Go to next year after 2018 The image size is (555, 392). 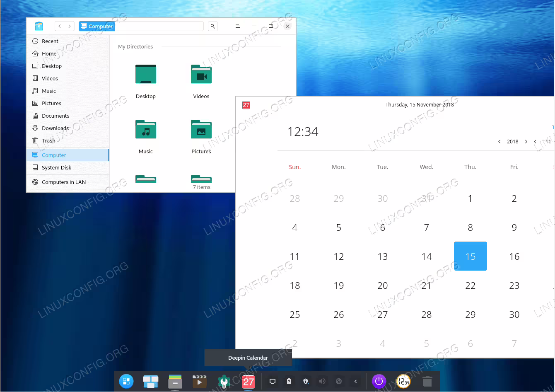(x=526, y=142)
